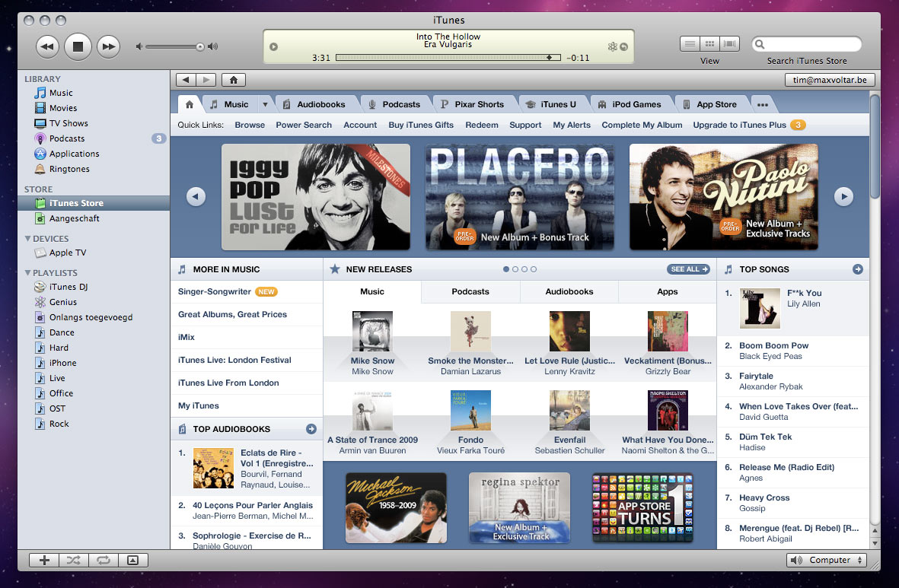This screenshot has height=588, width=899.
Task: Open Ringtones in the sidebar
Action: [x=69, y=169]
